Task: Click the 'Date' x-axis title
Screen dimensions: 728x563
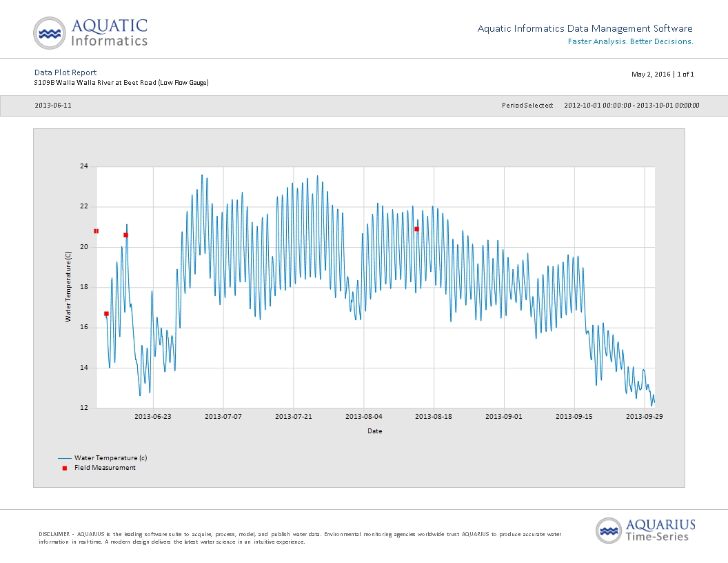Action: coord(374,431)
